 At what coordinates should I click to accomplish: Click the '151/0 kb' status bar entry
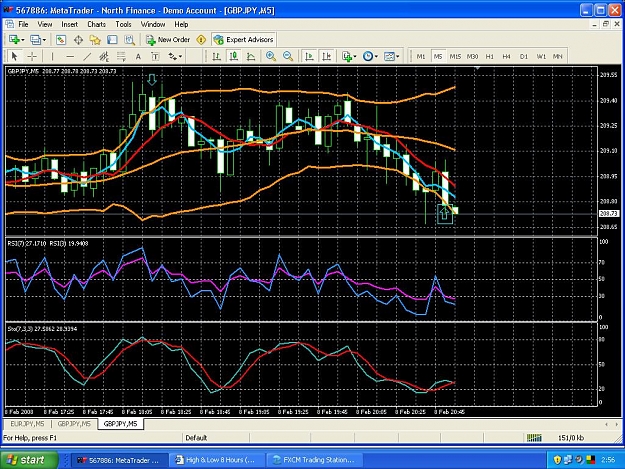click(x=571, y=438)
